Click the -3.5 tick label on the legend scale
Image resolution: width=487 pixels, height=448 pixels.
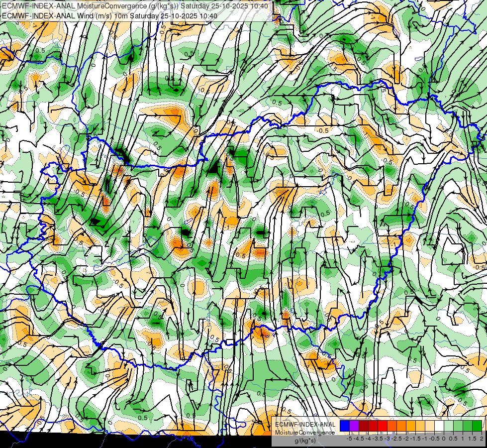pyautogui.click(x=378, y=439)
